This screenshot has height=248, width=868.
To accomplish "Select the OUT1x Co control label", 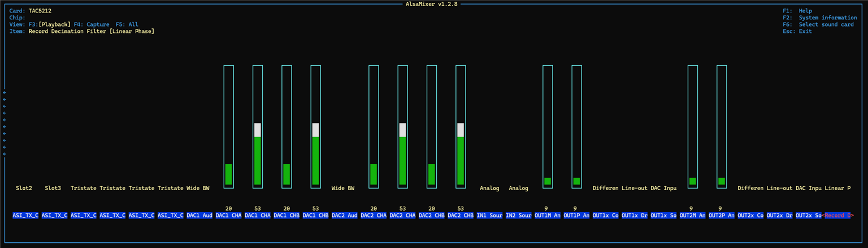I will [x=605, y=215].
